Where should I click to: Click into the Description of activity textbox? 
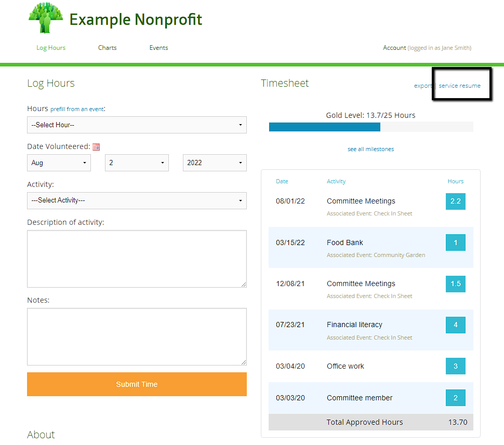click(137, 259)
